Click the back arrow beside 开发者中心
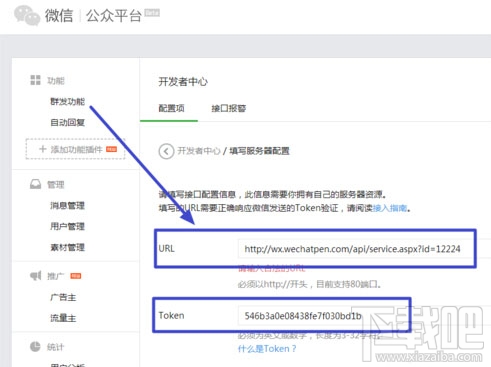The width and height of the screenshot is (491, 367). [166, 151]
